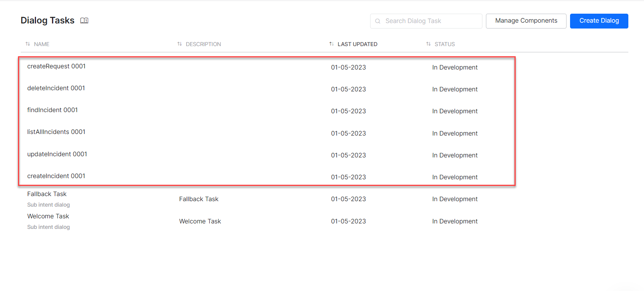Click the LAST UPDATED column header text
Screen dimensions: 644x291
[357, 44]
